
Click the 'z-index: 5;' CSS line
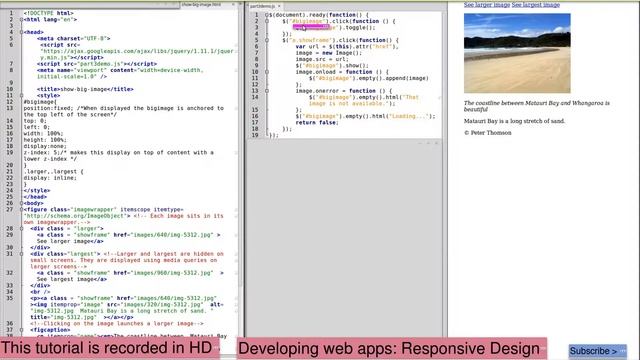pos(118,156)
